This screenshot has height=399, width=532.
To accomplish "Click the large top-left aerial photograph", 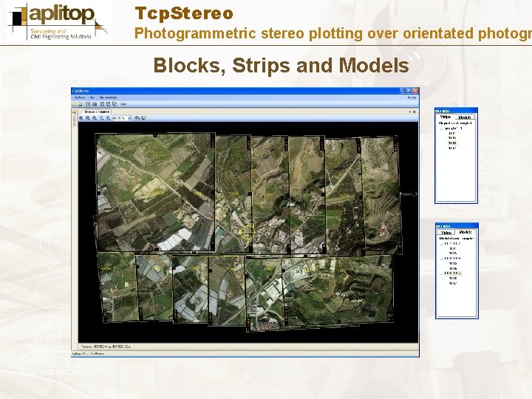I will (x=156, y=192).
